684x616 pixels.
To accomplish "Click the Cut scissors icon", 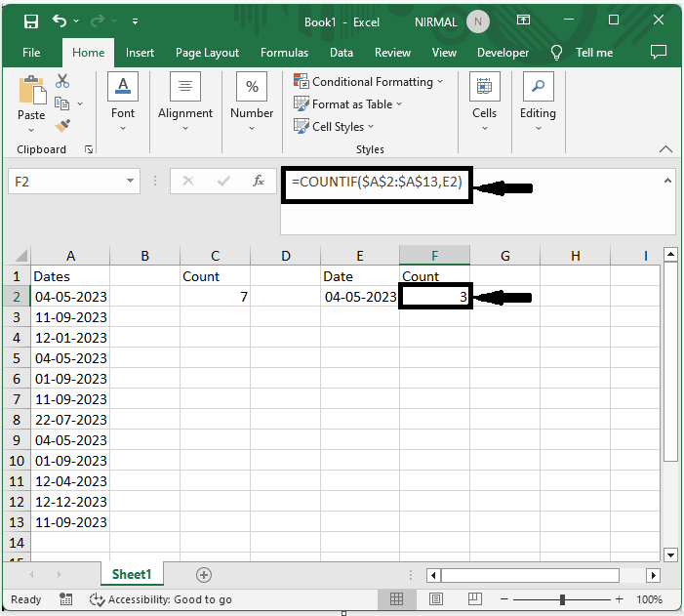I will click(x=62, y=81).
